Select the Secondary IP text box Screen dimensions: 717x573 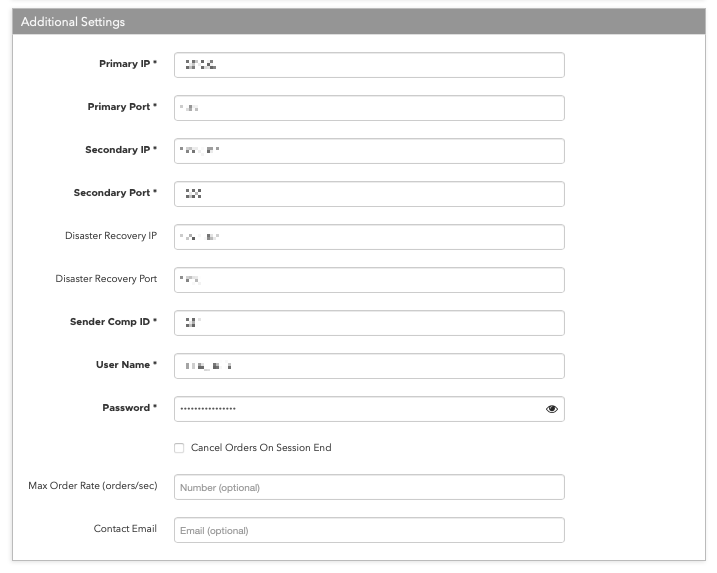(x=369, y=151)
